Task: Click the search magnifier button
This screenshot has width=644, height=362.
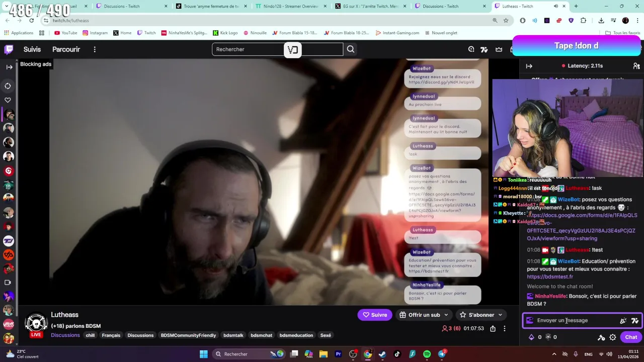Action: [x=351, y=49]
